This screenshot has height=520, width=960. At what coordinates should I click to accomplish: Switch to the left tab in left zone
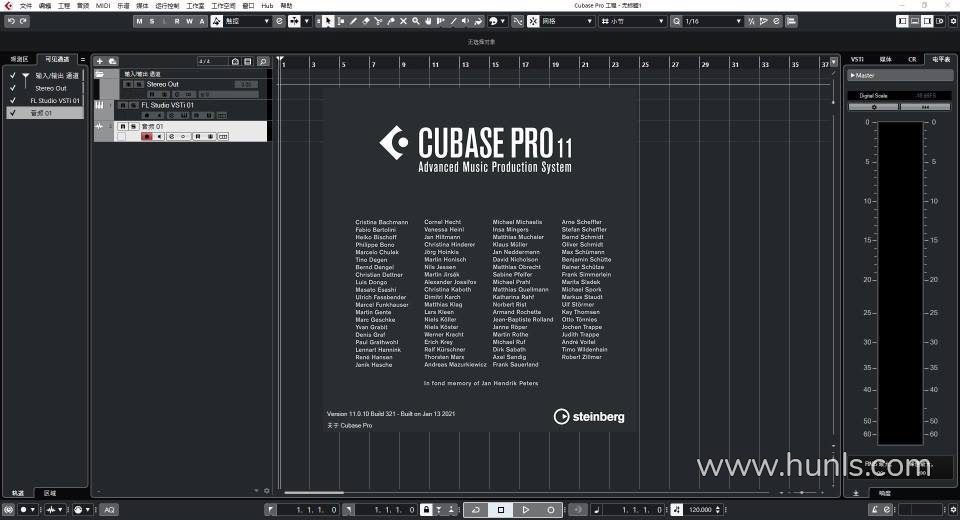coord(19,59)
